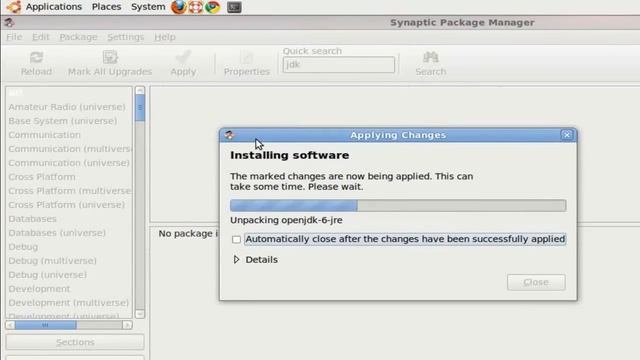
Task: Select the Development section
Action: coord(39,289)
